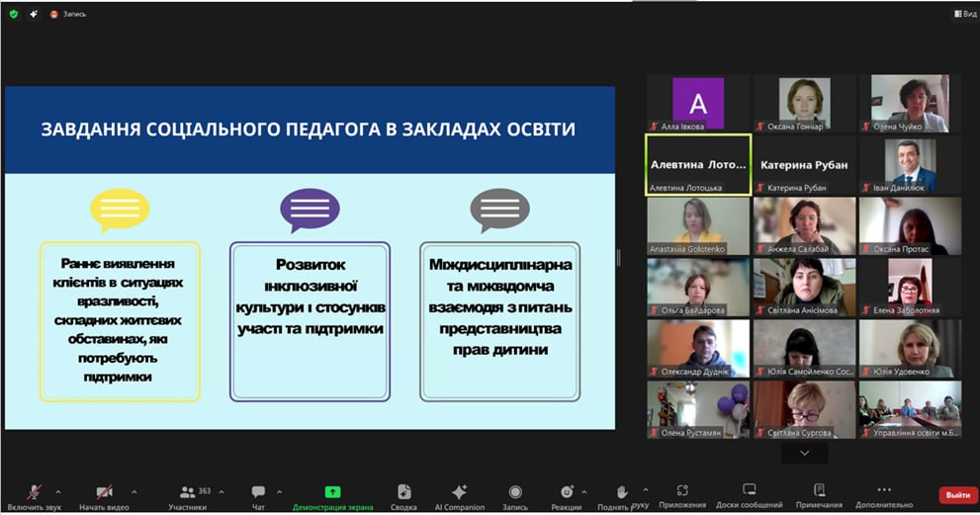
Task: Toggle the Запись record button in the toolbar
Action: pos(515,494)
